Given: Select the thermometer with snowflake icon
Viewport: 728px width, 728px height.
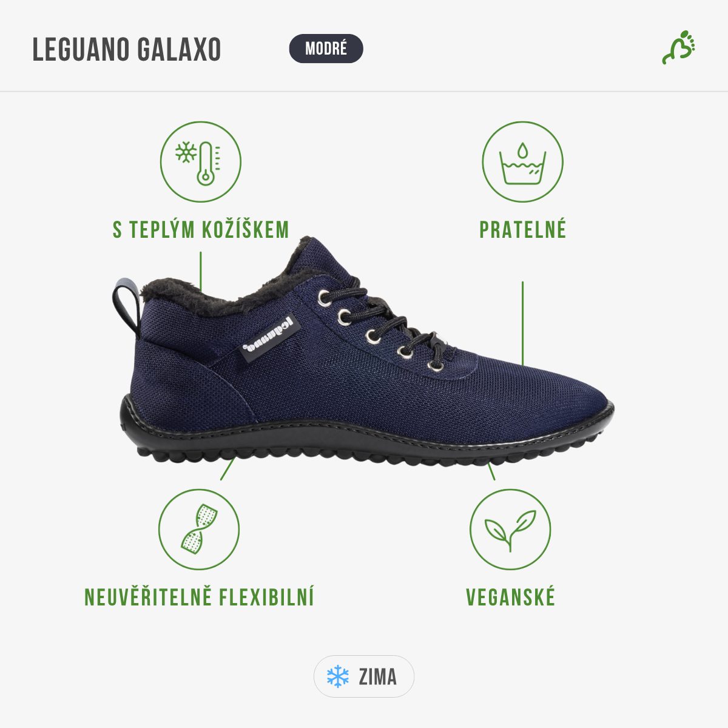Looking at the screenshot, I should (200, 162).
